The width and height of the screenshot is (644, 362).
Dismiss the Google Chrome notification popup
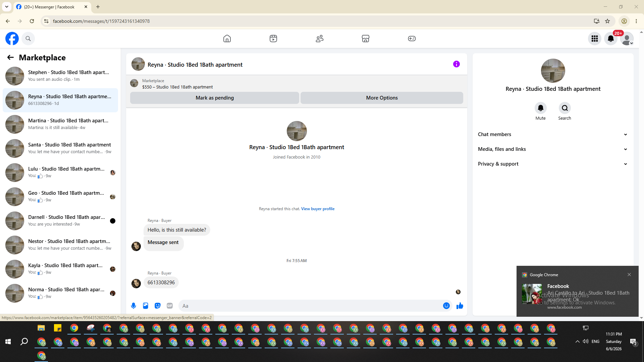pyautogui.click(x=629, y=275)
